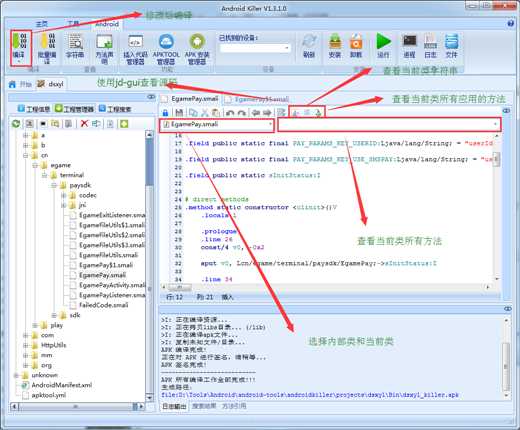Click the navigate back arrow in the editor toolbar

coord(256,113)
